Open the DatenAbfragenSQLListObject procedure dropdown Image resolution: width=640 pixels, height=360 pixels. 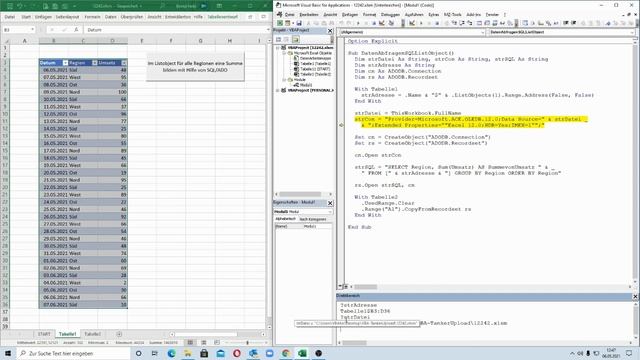632,32
